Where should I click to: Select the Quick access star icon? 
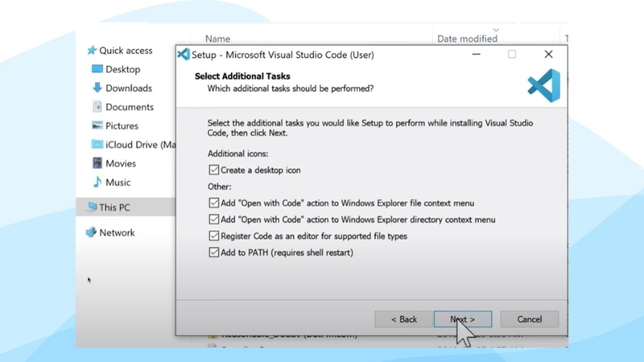91,51
